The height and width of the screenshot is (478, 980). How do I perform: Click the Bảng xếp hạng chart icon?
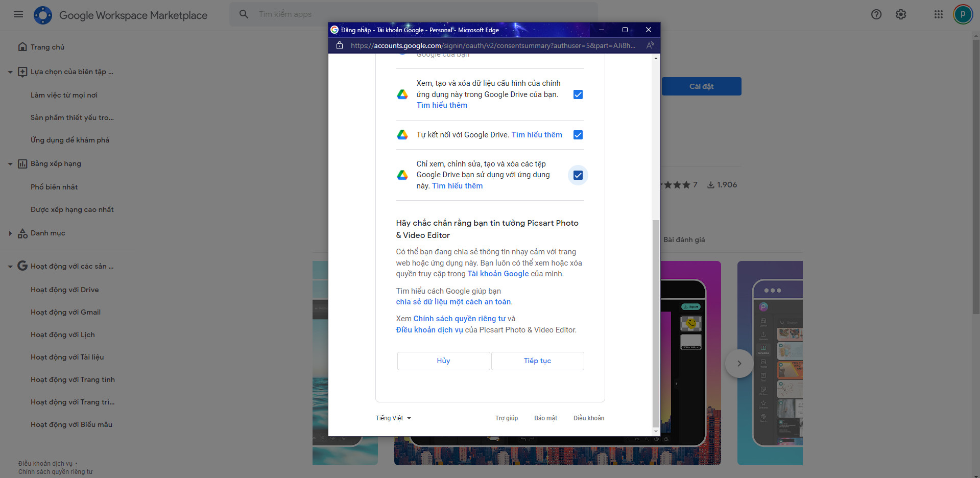(x=22, y=163)
